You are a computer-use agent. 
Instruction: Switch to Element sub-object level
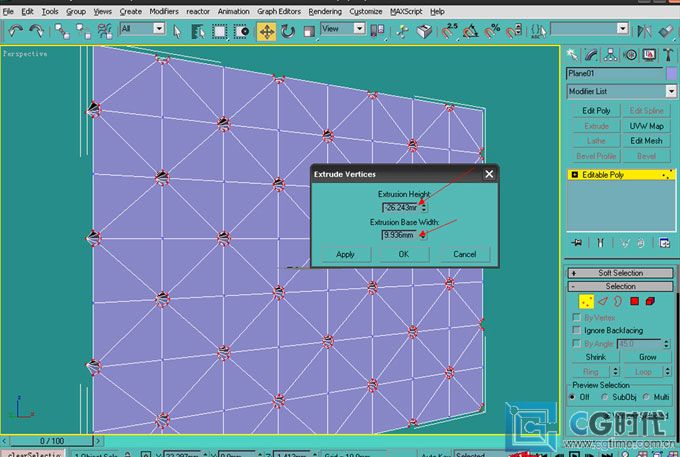(650, 301)
